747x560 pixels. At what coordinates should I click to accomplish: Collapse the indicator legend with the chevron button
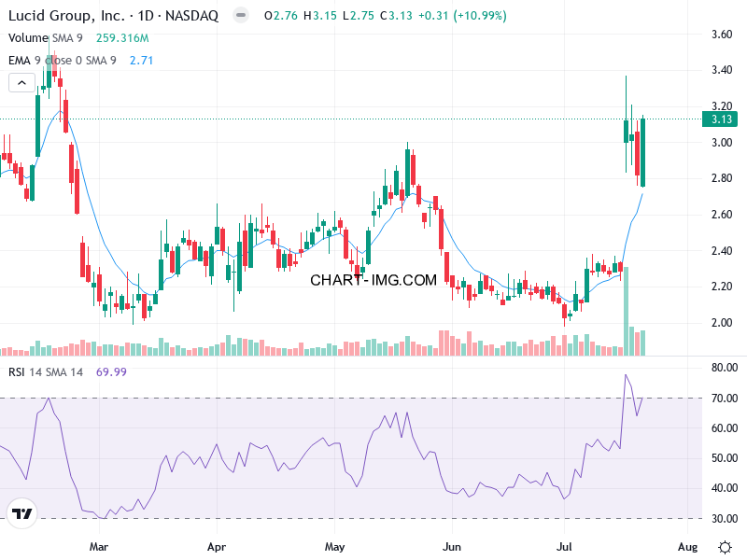[x=21, y=82]
